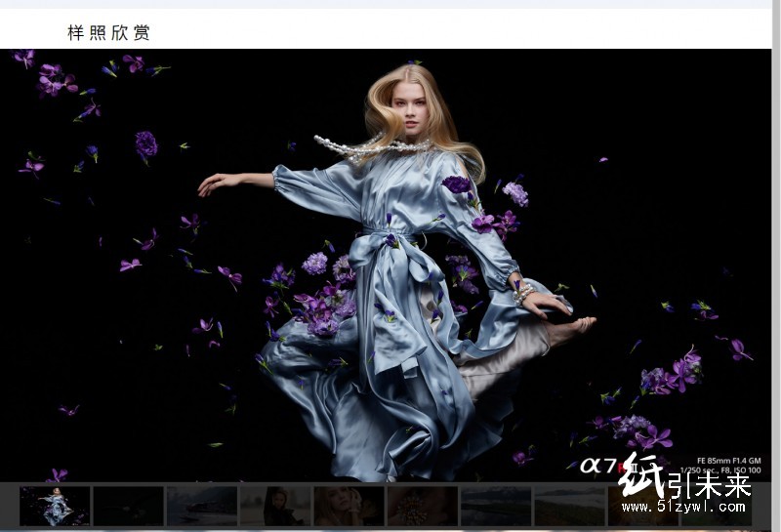The image size is (781, 532).
Task: Open the seventh thumbnail of a mountain lake
Action: pyautogui.click(x=496, y=506)
